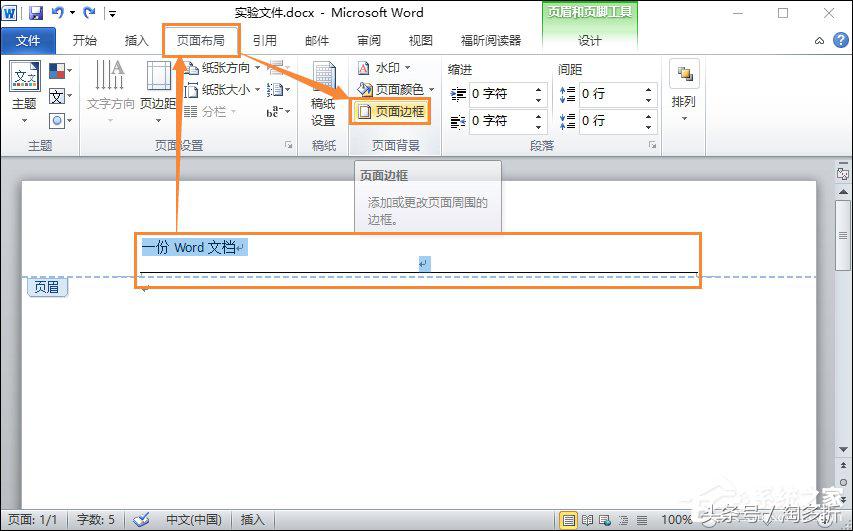Toggle the 插入 insert mode indicator
Image resolution: width=853 pixels, height=531 pixels.
252,520
